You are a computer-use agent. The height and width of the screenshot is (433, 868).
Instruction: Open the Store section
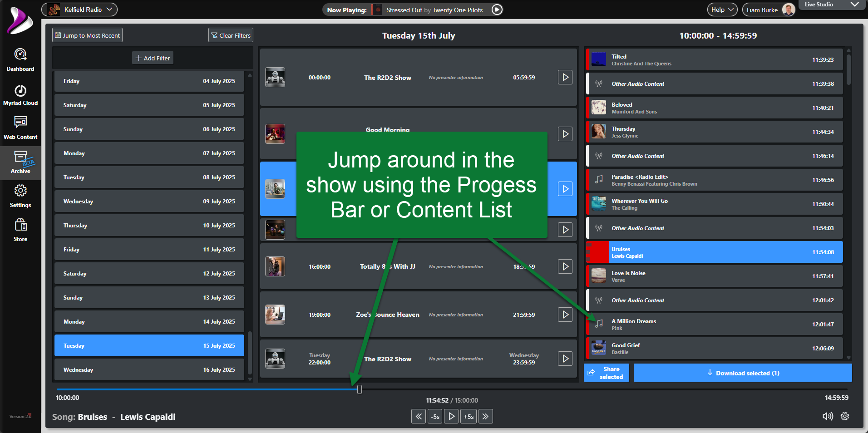coord(20,230)
